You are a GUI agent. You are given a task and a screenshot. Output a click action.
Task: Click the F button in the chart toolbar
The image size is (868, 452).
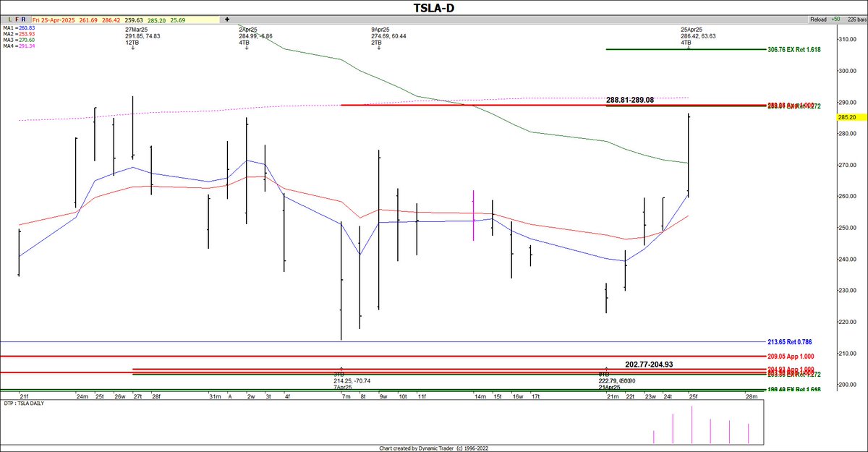pos(17,20)
